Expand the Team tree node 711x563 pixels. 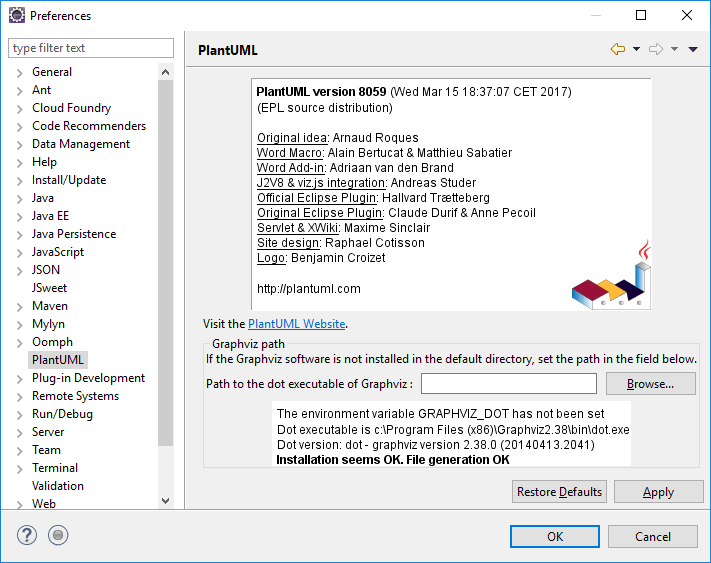[19, 451]
